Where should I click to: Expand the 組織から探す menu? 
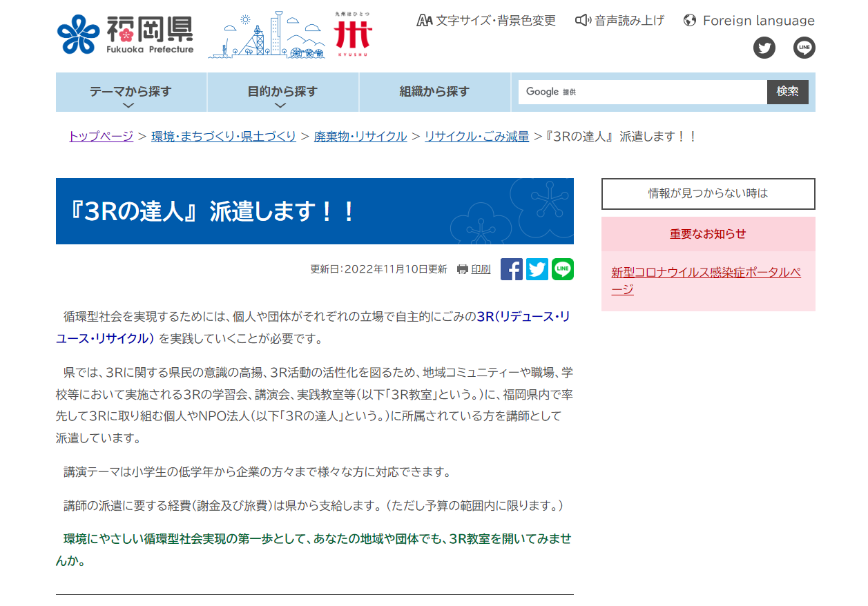tap(434, 92)
